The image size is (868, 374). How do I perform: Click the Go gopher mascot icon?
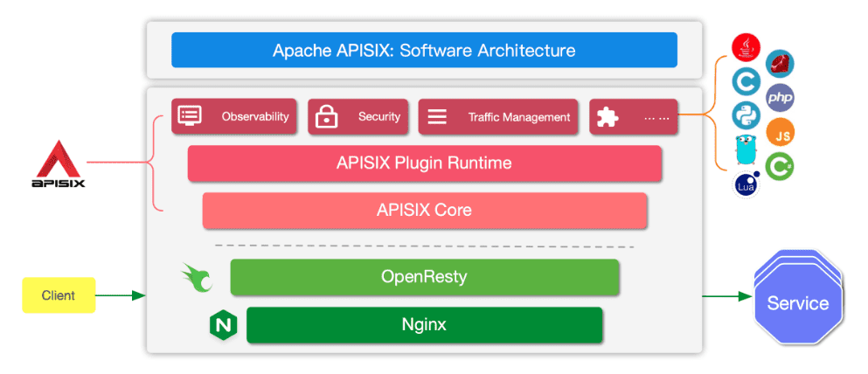click(x=745, y=150)
